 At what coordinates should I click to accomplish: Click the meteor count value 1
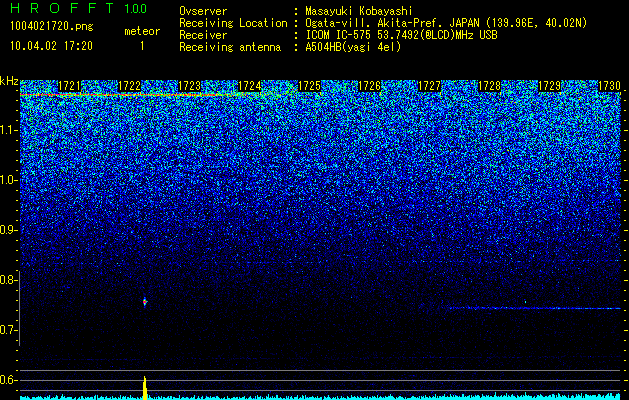[x=142, y=47]
